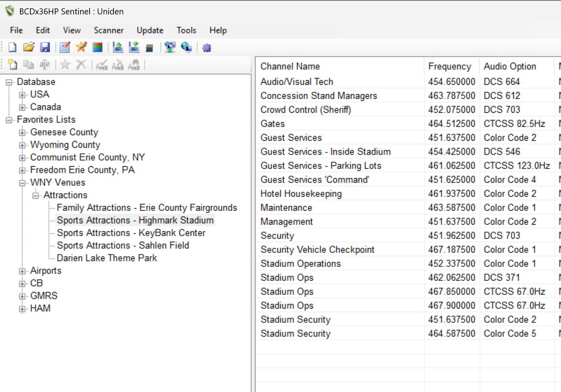Open the Scanner menu
The image size is (561, 392).
tap(108, 30)
